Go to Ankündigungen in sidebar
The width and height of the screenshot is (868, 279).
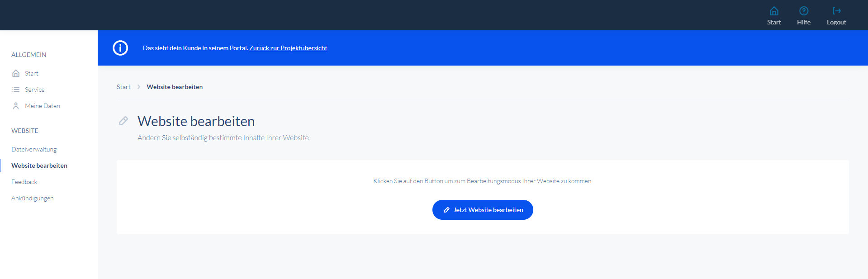point(33,198)
